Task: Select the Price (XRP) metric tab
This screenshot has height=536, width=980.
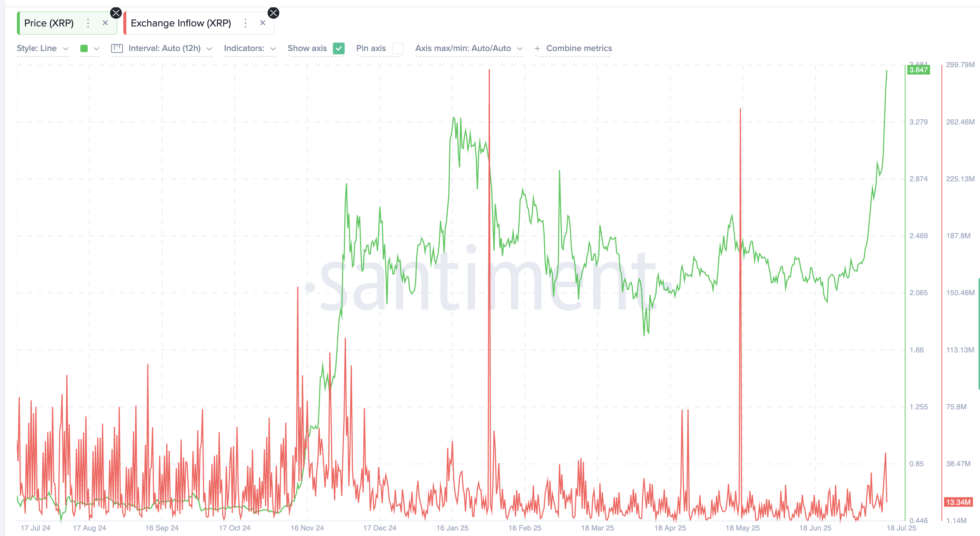Action: pyautogui.click(x=49, y=23)
